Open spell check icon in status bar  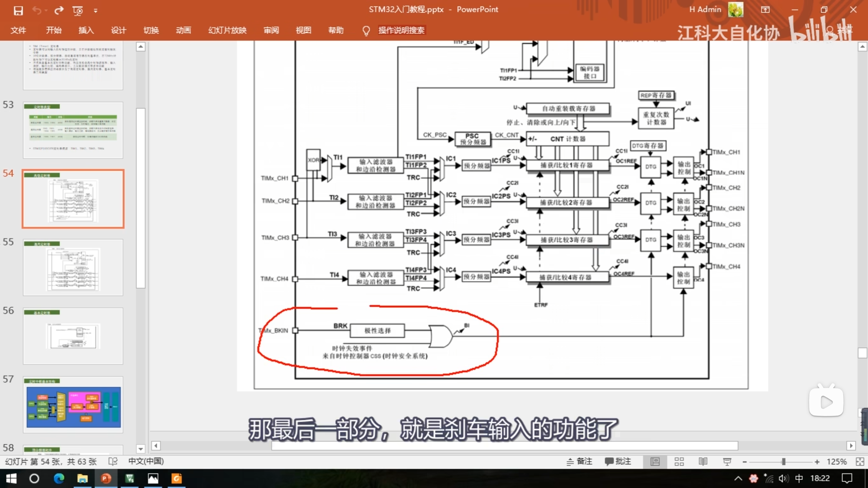(113, 462)
